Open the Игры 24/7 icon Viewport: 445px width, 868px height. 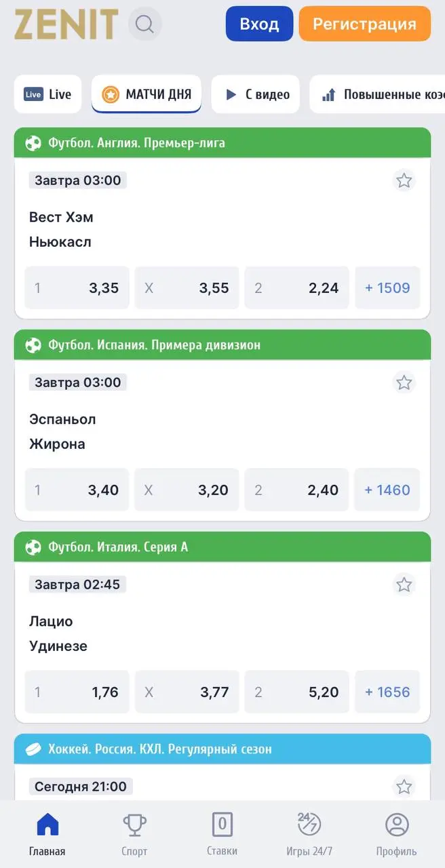(309, 824)
